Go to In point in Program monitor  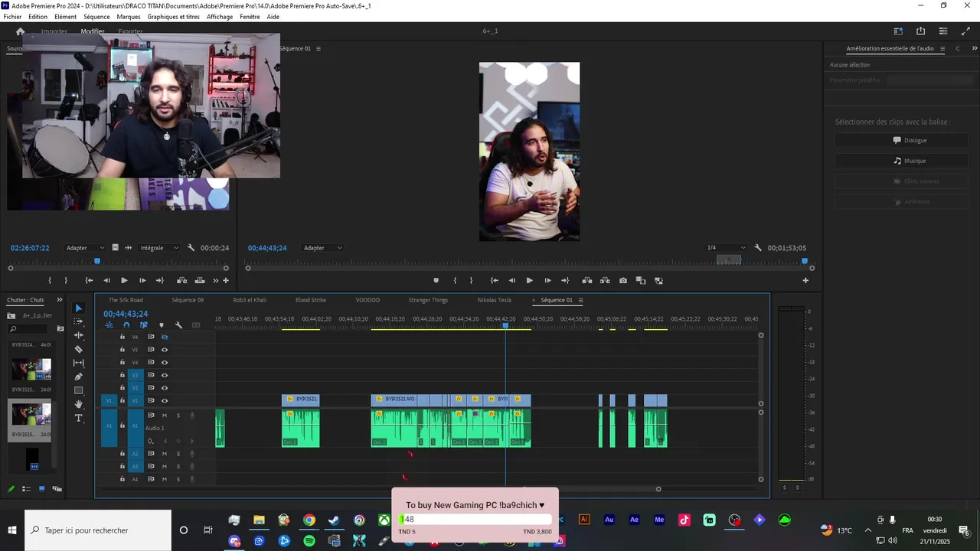[495, 281]
